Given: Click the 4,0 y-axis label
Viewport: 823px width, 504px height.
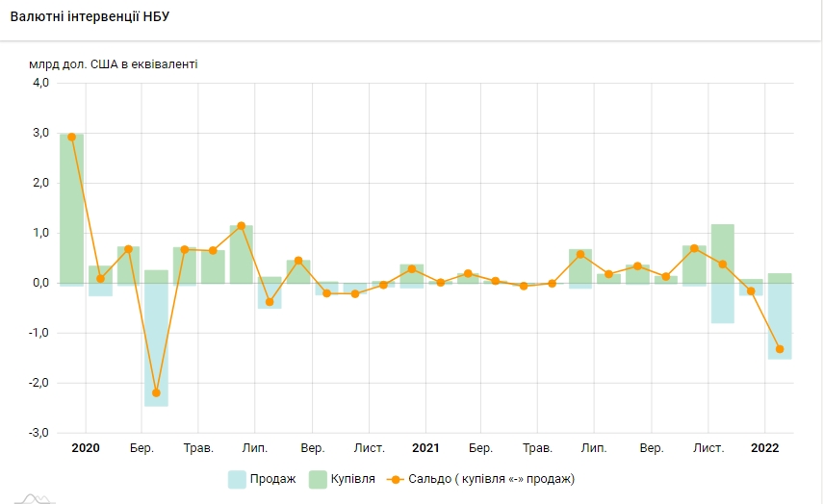Looking at the screenshot, I should tap(40, 83).
